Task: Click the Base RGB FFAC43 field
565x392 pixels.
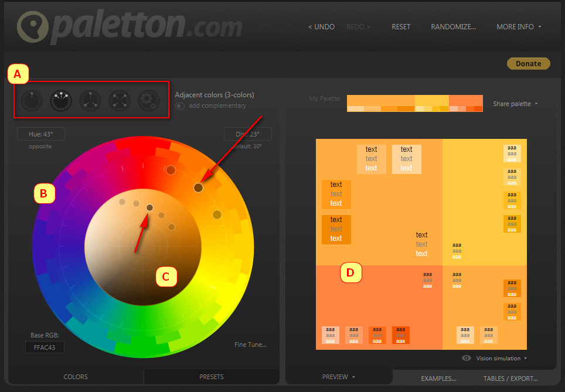Action: point(45,347)
